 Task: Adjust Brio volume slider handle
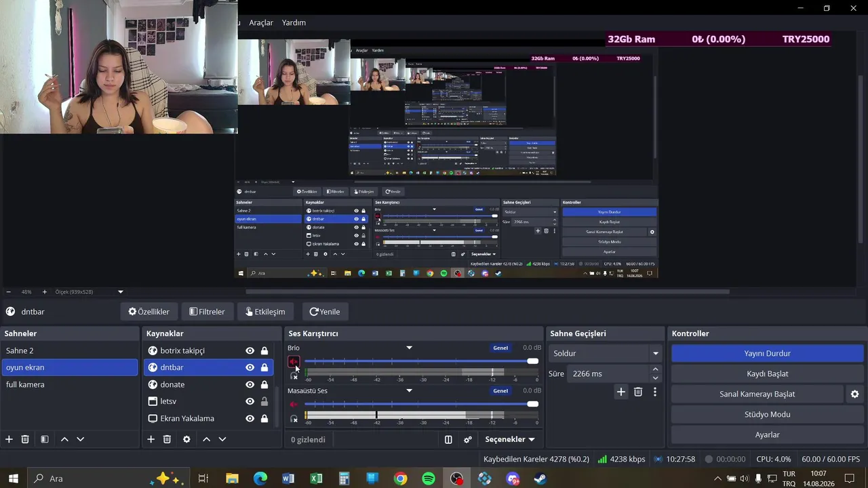pyautogui.click(x=533, y=361)
